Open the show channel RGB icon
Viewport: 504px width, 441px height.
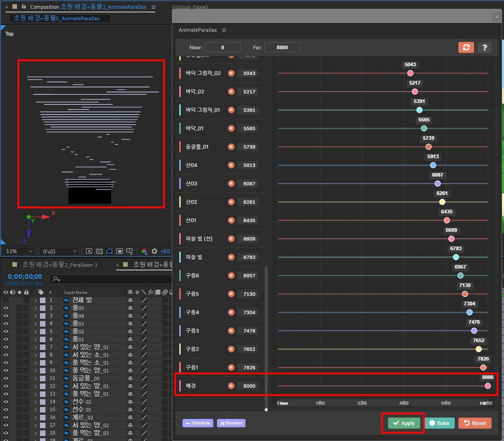pyautogui.click(x=144, y=251)
